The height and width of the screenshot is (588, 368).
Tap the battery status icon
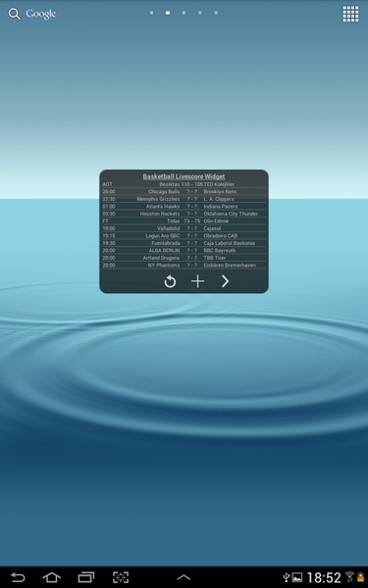click(360, 577)
